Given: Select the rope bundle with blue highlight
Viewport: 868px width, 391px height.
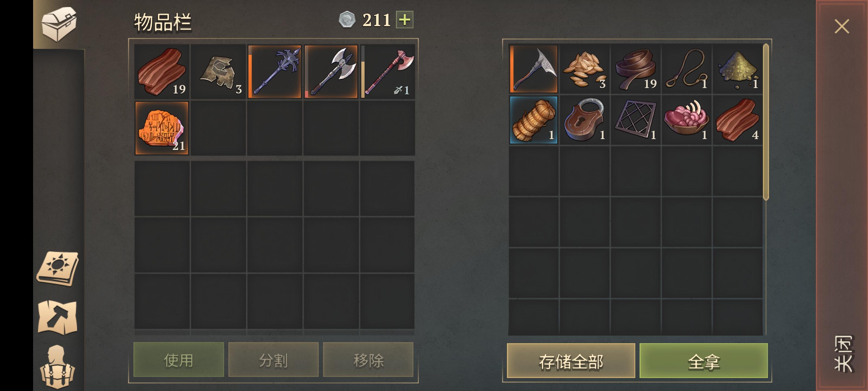Looking at the screenshot, I should coord(533,120).
